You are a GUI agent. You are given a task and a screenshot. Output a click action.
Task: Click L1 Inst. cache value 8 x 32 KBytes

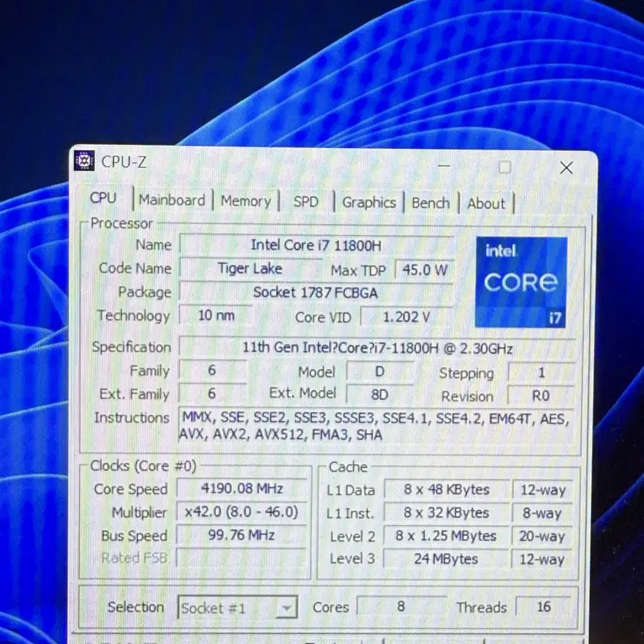(x=446, y=513)
